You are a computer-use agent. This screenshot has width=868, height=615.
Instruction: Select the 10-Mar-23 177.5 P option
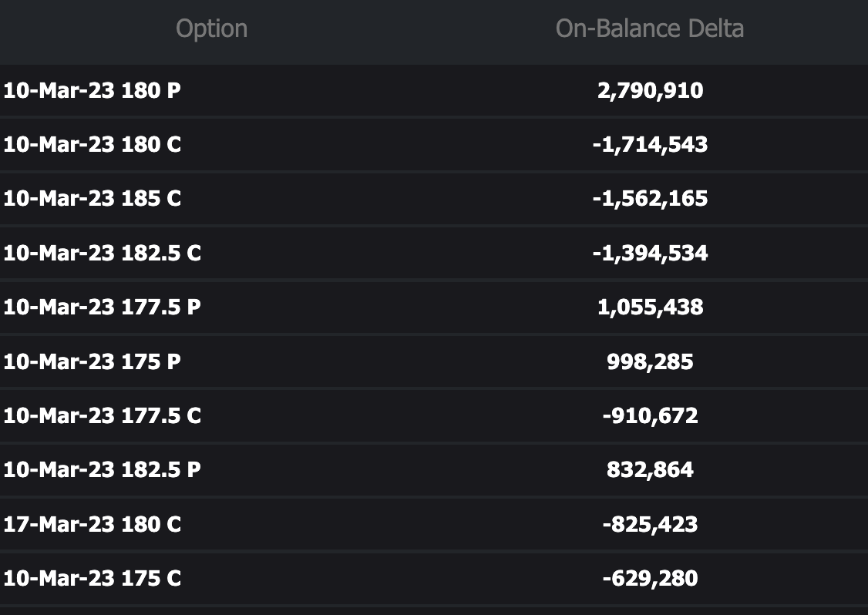point(102,307)
